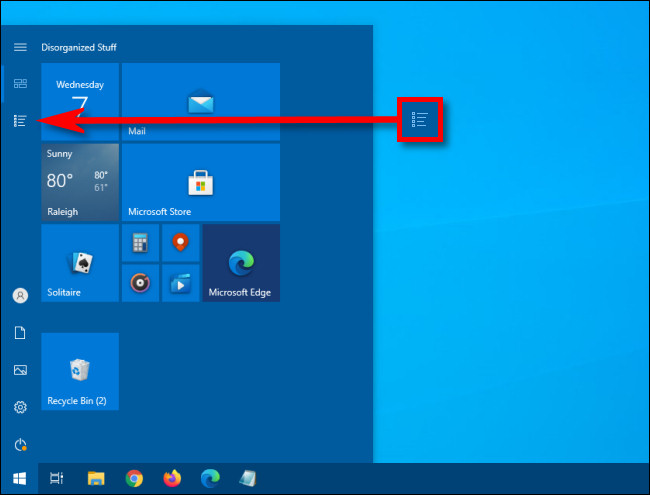Image resolution: width=650 pixels, height=495 pixels.
Task: Switch to the Pinned tiles view
Action: 20,83
